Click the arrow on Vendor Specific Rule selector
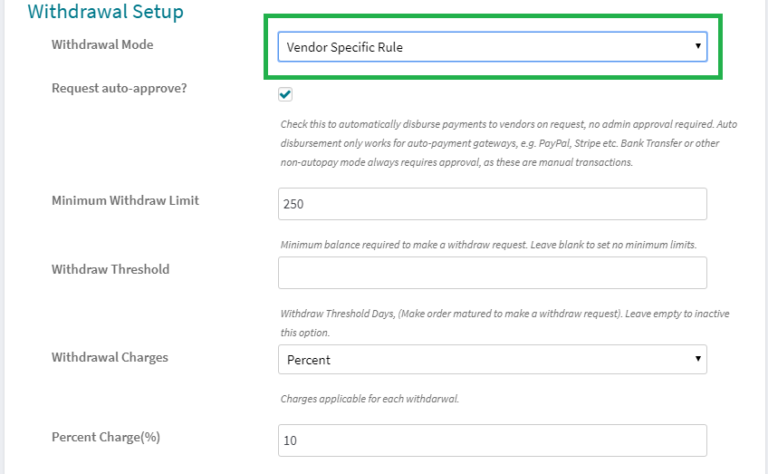This screenshot has width=768, height=474. (697, 46)
